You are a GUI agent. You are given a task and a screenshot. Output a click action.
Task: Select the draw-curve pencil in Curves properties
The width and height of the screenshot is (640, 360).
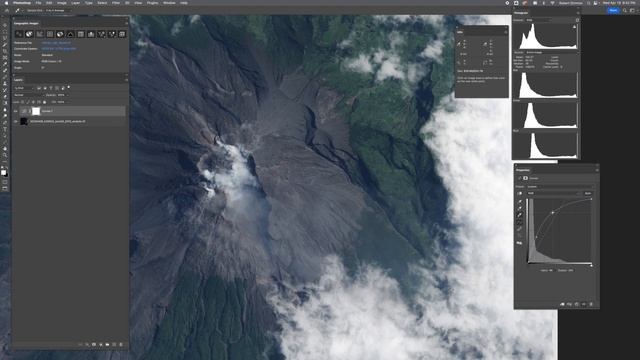coord(520,229)
